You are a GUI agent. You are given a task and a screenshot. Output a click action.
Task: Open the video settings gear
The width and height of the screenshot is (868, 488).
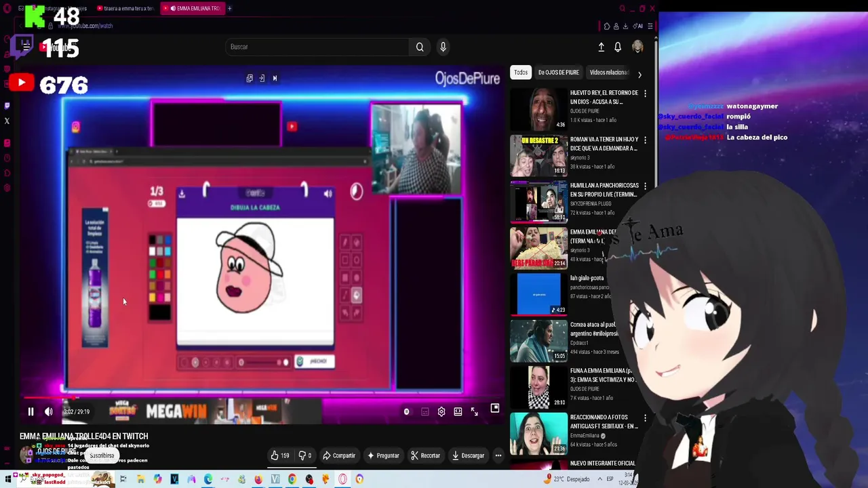(x=441, y=411)
